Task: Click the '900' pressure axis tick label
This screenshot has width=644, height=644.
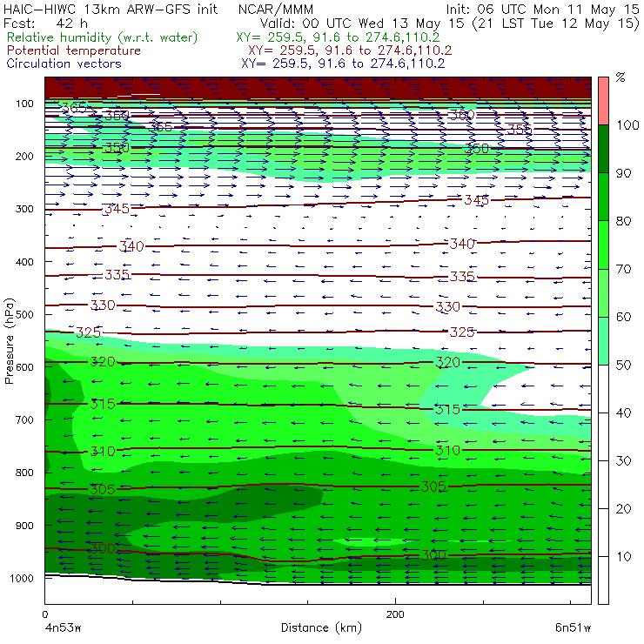Action: pyautogui.click(x=24, y=526)
